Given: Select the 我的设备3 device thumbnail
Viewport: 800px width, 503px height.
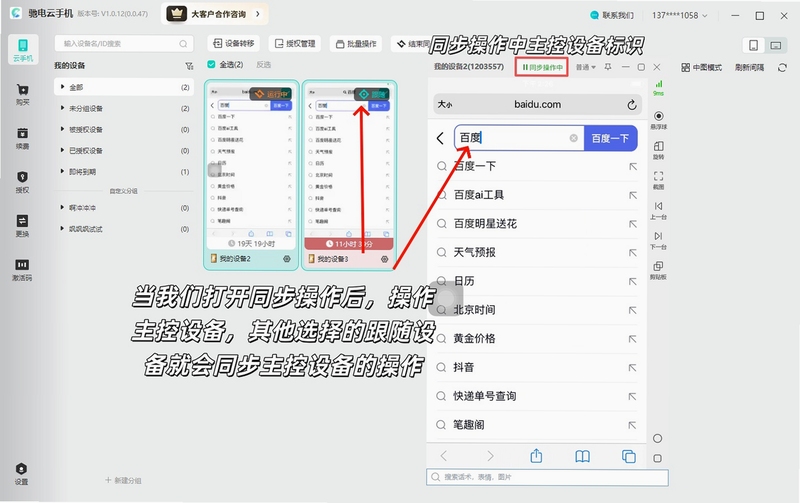Looking at the screenshot, I should [349, 175].
